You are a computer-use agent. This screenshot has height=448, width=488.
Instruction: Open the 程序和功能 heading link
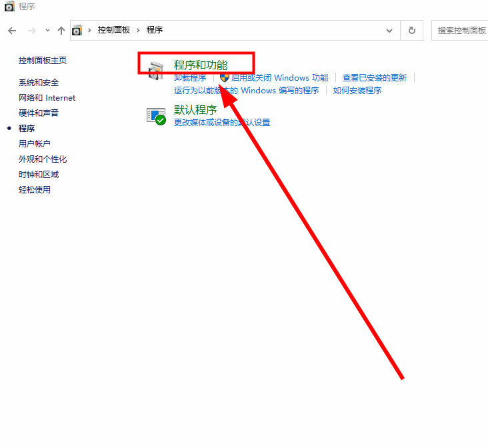click(201, 65)
